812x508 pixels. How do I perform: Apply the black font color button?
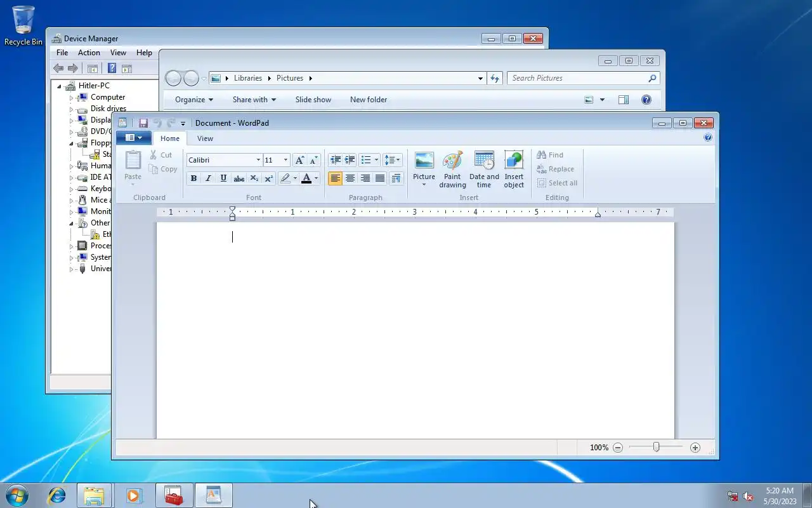pos(306,178)
